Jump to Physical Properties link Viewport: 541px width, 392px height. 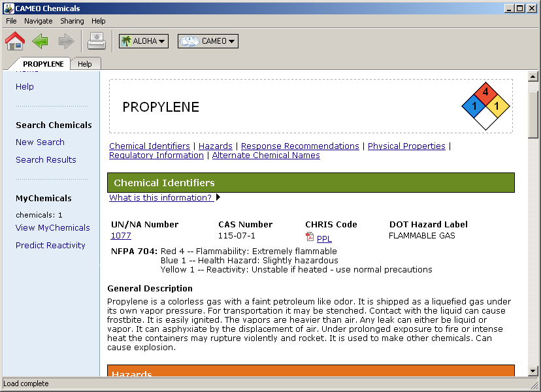click(406, 146)
